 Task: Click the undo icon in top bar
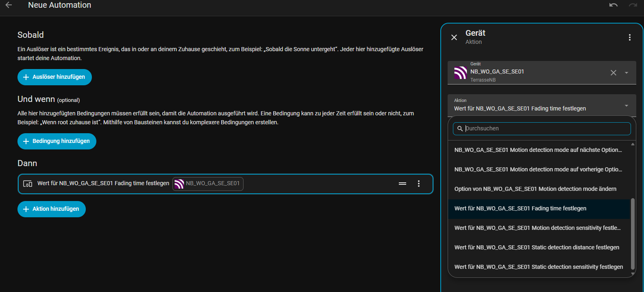tap(613, 5)
